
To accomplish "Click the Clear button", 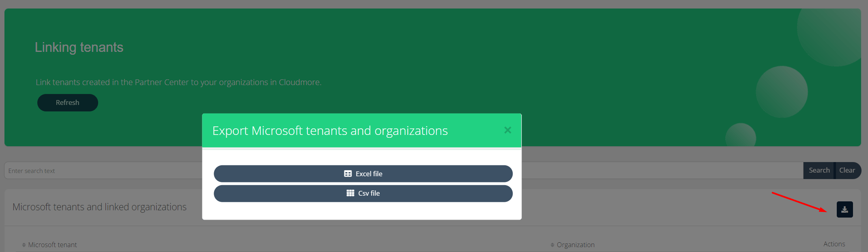I will 847,171.
